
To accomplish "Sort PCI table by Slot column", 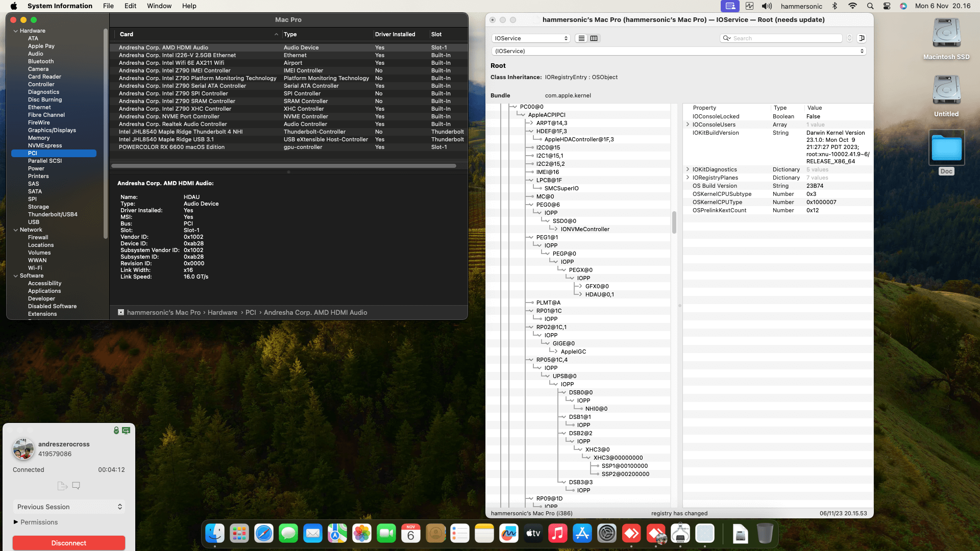I will [448, 34].
